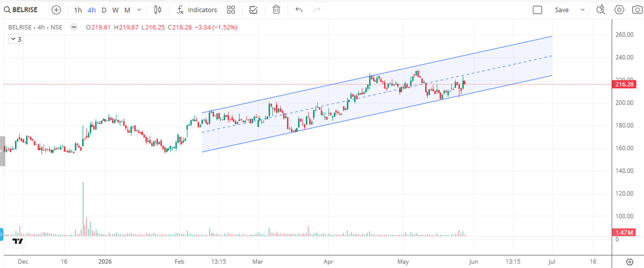This screenshot has width=644, height=268.
Task: Click the trash icon to remove drawings
Action: 276,10
